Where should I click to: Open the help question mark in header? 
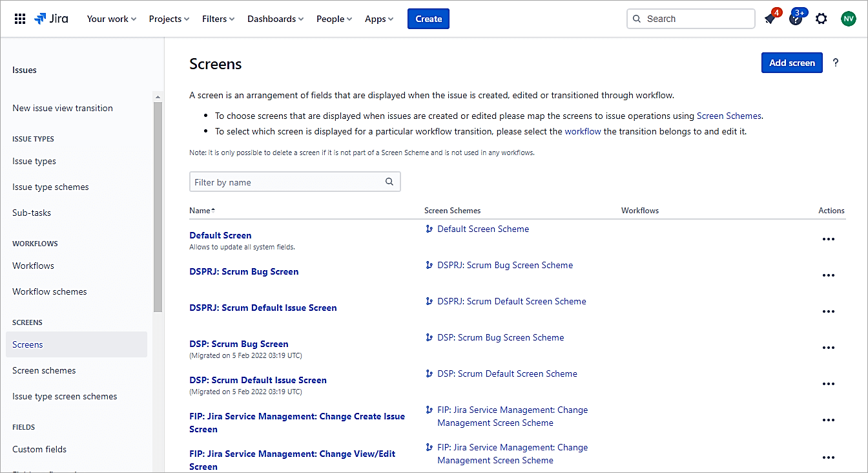pos(796,19)
